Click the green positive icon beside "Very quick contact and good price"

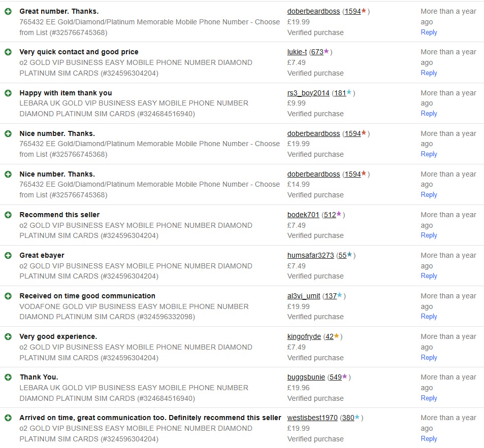(x=8, y=52)
